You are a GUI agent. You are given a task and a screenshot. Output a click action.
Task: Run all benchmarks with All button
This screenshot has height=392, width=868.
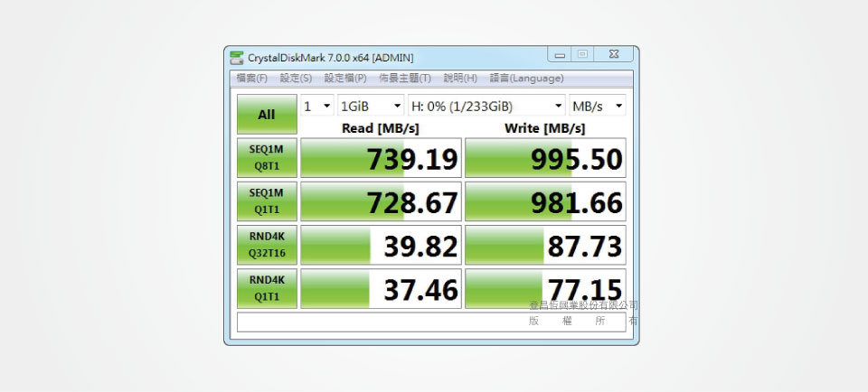click(267, 115)
